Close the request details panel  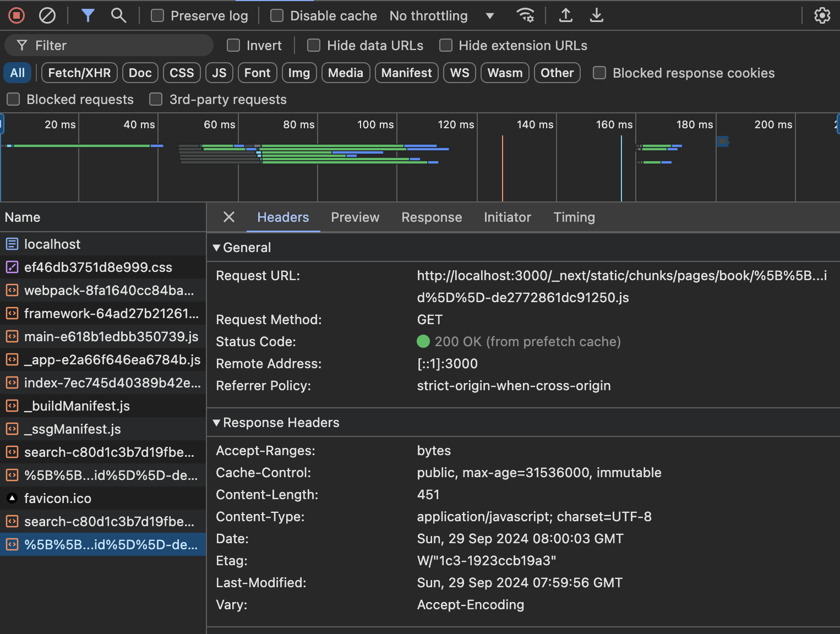pos(229,217)
